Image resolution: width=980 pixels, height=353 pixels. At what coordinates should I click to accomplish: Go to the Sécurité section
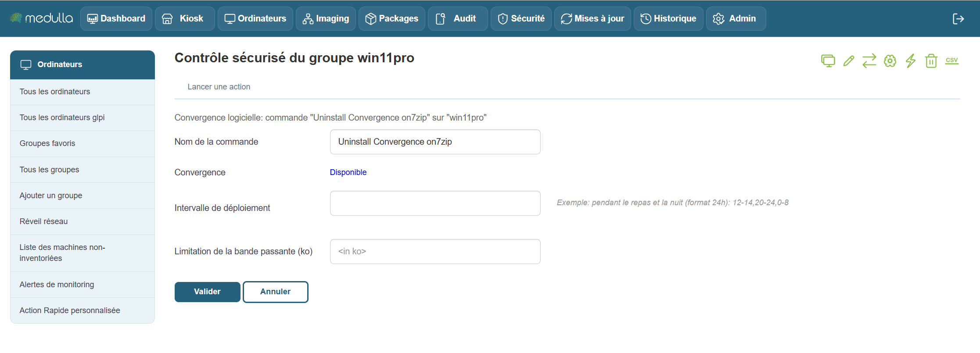tap(521, 19)
